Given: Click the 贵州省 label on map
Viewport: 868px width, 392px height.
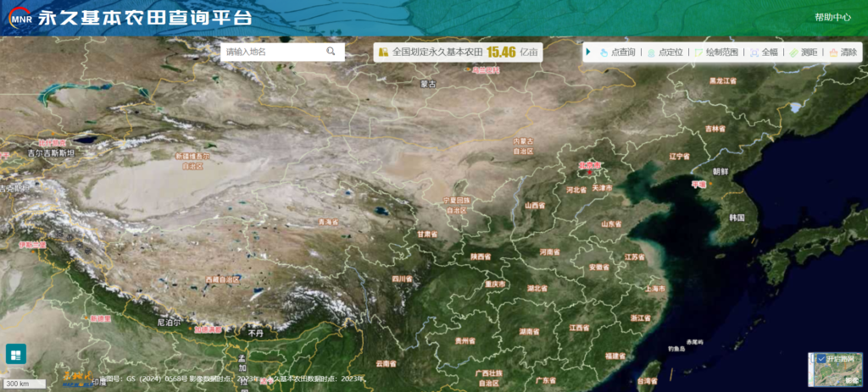Looking at the screenshot, I should [465, 341].
